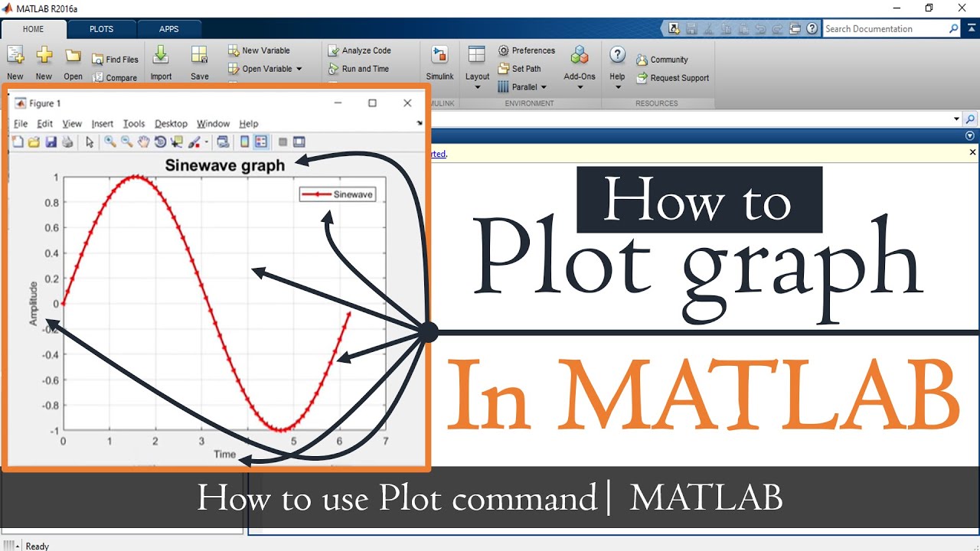Toggle Hide Plot Tools in Figure 1 toolbar

coord(283,142)
